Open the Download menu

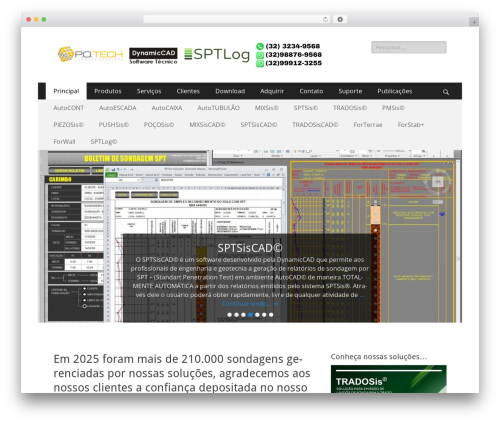tap(230, 91)
